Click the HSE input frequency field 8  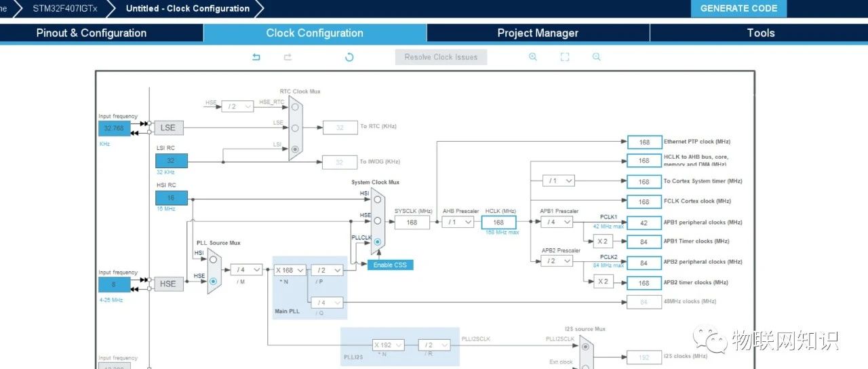[114, 284]
